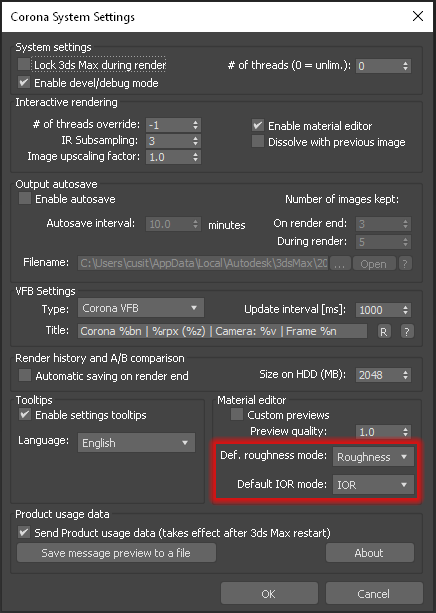436x613 pixels.
Task: Click During render value field
Action: [x=378, y=242]
